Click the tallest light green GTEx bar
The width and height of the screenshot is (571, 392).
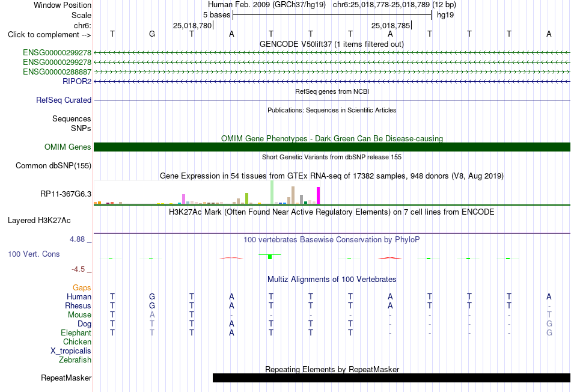point(272,192)
